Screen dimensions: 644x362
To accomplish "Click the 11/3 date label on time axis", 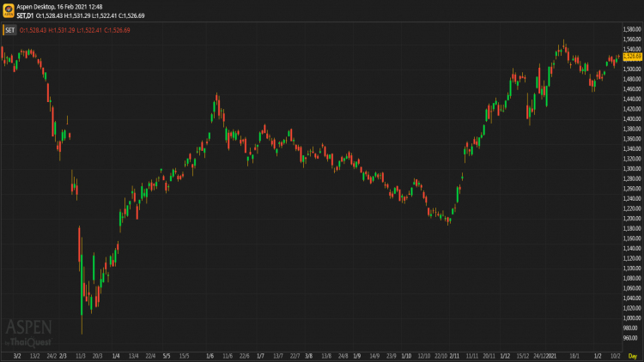I will [x=81, y=356].
